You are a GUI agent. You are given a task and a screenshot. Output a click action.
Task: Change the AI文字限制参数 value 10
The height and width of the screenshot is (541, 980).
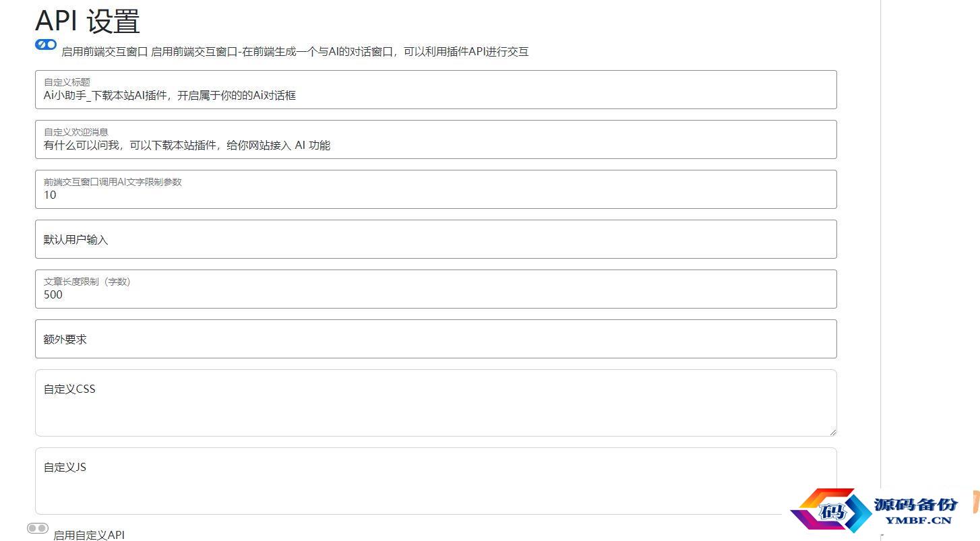tap(435, 189)
